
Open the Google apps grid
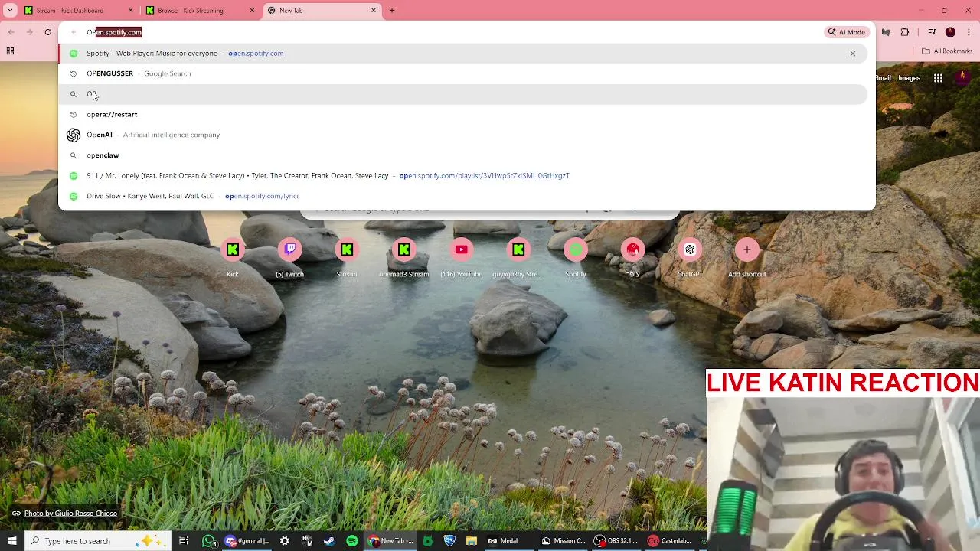coord(938,77)
